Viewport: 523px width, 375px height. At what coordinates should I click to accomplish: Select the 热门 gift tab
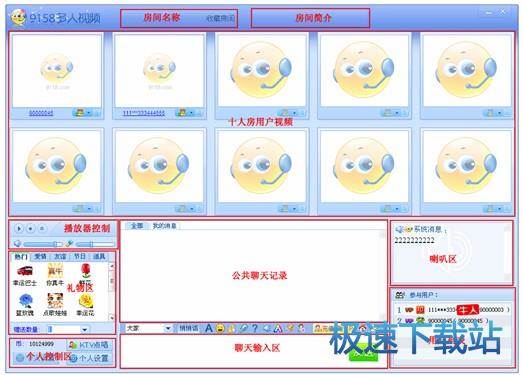(21, 257)
